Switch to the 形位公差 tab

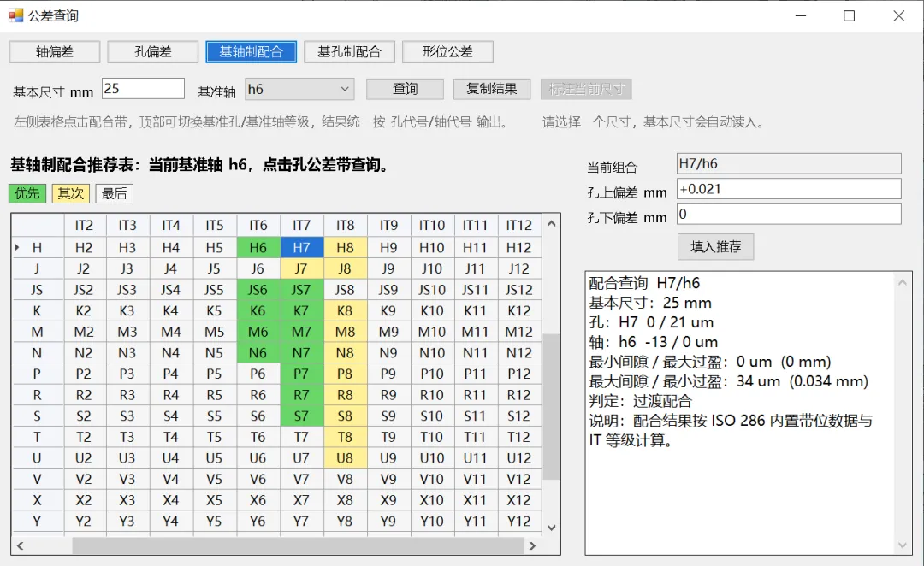pyautogui.click(x=447, y=52)
